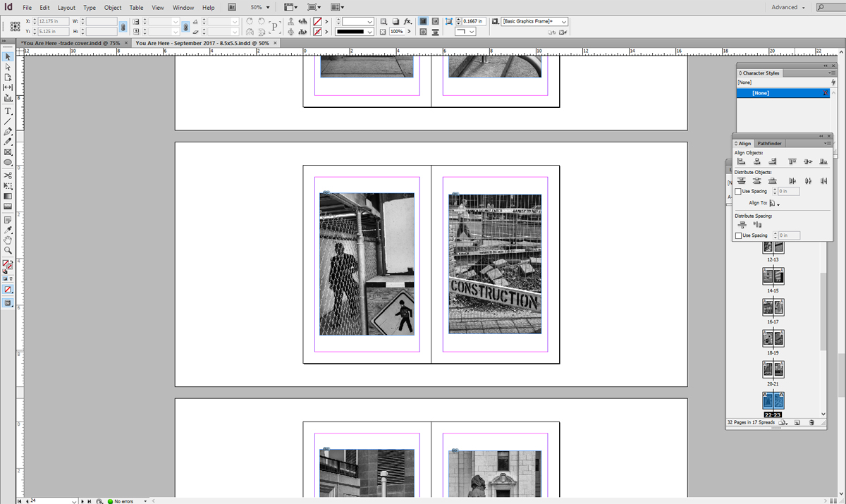
Task: Switch to You Are Here -trade cover.indd tab
Action: (x=70, y=43)
